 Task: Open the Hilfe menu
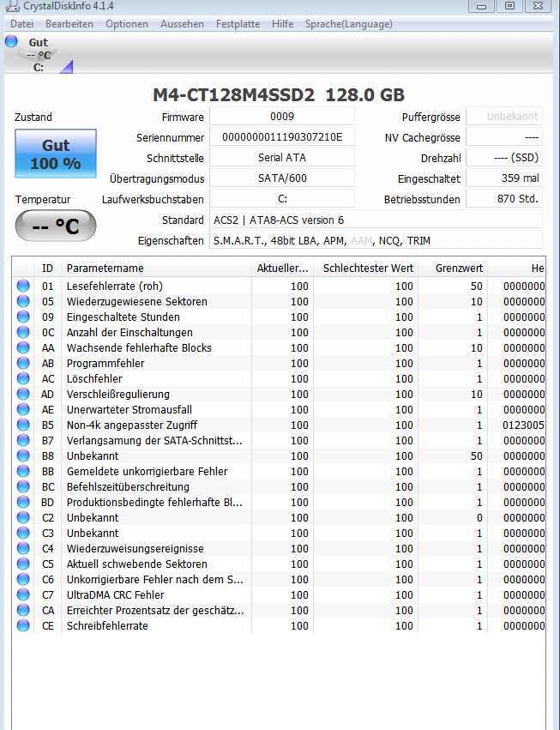pyautogui.click(x=282, y=24)
